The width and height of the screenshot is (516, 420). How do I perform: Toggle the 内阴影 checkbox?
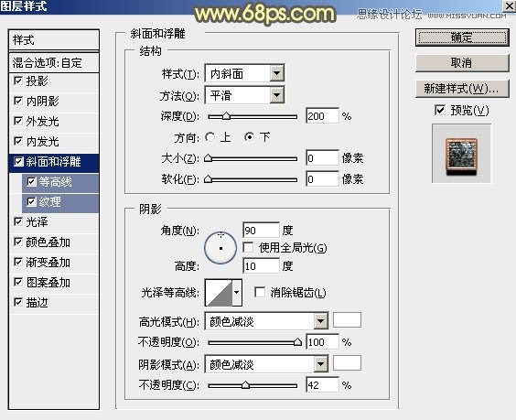tap(18, 101)
